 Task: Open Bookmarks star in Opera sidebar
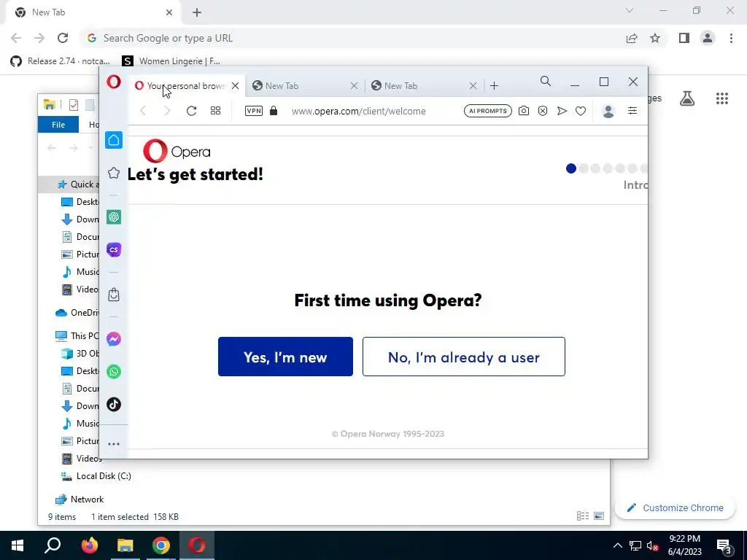coord(114,173)
